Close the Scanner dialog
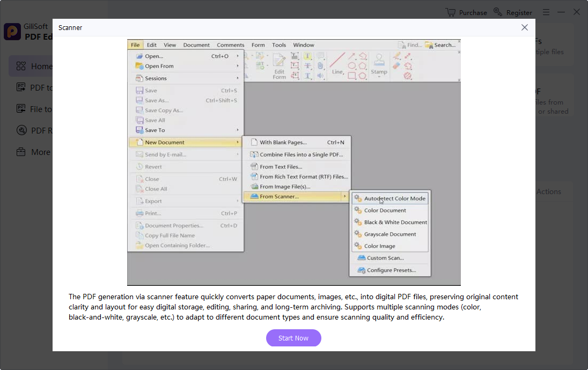Viewport: 588px width, 370px height. pyautogui.click(x=524, y=27)
